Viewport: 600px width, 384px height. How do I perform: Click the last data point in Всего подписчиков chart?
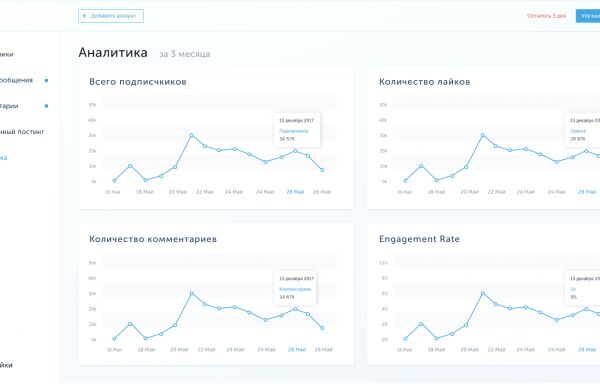coord(323,170)
